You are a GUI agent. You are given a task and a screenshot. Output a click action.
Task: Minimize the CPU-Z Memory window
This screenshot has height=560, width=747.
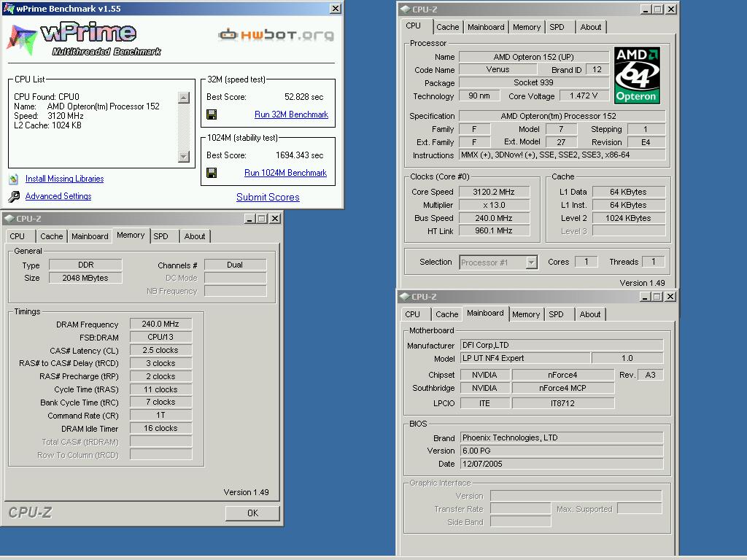click(249, 219)
